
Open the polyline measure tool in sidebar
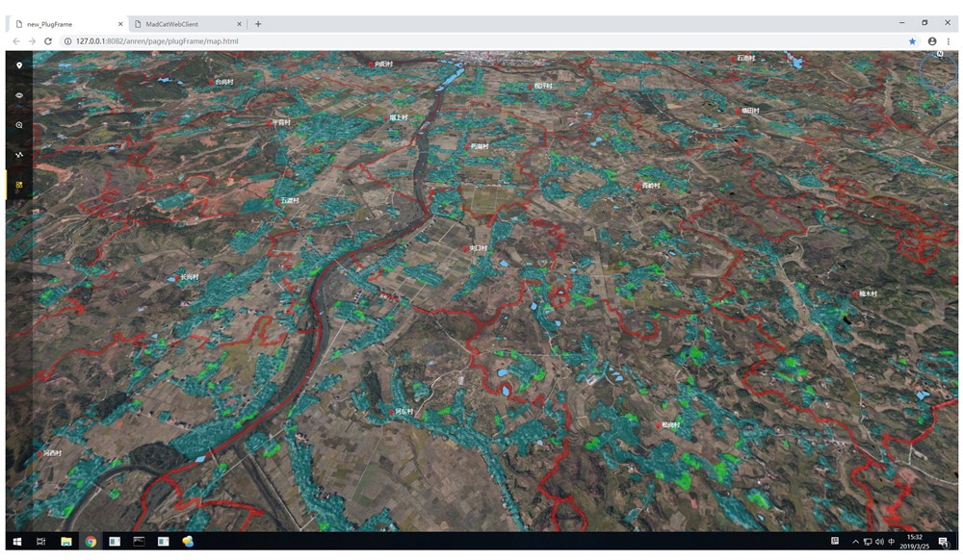19,154
